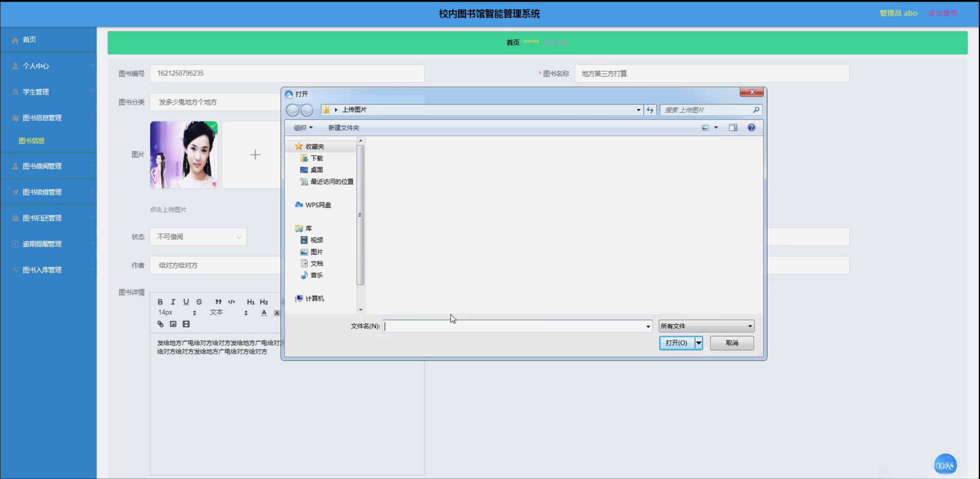Click the font color A icon

(x=264, y=312)
